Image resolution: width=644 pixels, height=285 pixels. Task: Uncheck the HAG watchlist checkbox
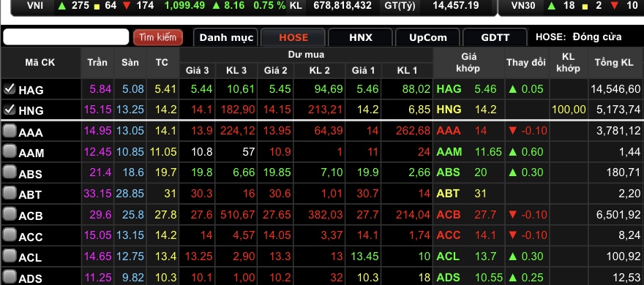tap(10, 88)
